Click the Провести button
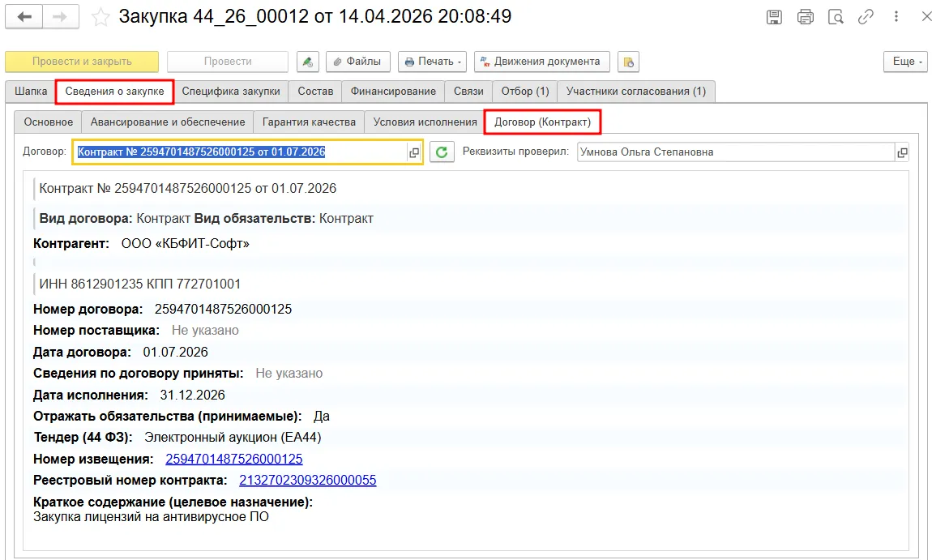Image resolution: width=932 pixels, height=560 pixels. click(228, 62)
